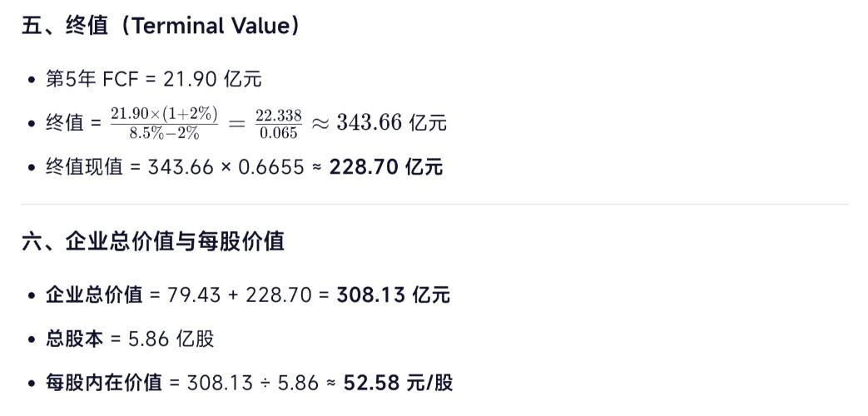Click the 5.86 亿股 share count
This screenshot has width=868, height=416.
pos(171,339)
